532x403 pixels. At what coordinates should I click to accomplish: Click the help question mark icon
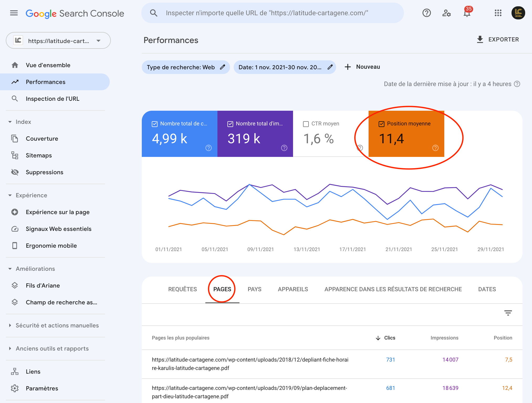click(x=426, y=13)
